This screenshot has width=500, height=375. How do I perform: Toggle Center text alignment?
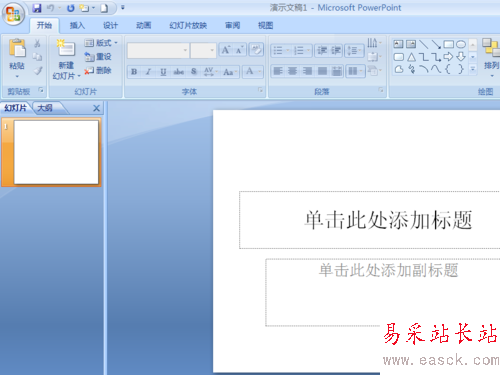click(292, 71)
